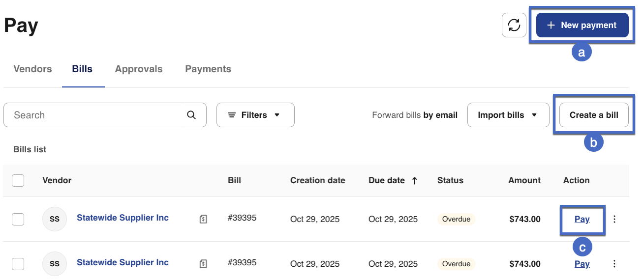Click bill document icon in second row
The width and height of the screenshot is (644, 280).
click(203, 264)
